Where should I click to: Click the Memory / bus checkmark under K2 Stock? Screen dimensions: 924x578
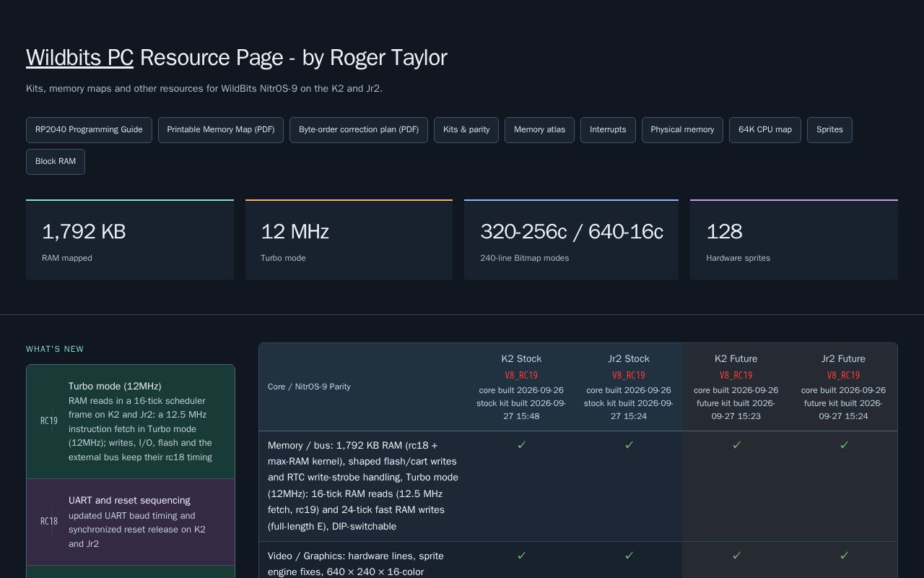coord(521,445)
